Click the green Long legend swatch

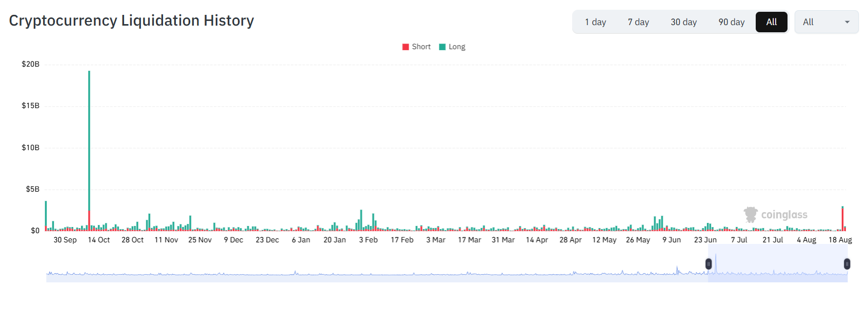pyautogui.click(x=442, y=47)
